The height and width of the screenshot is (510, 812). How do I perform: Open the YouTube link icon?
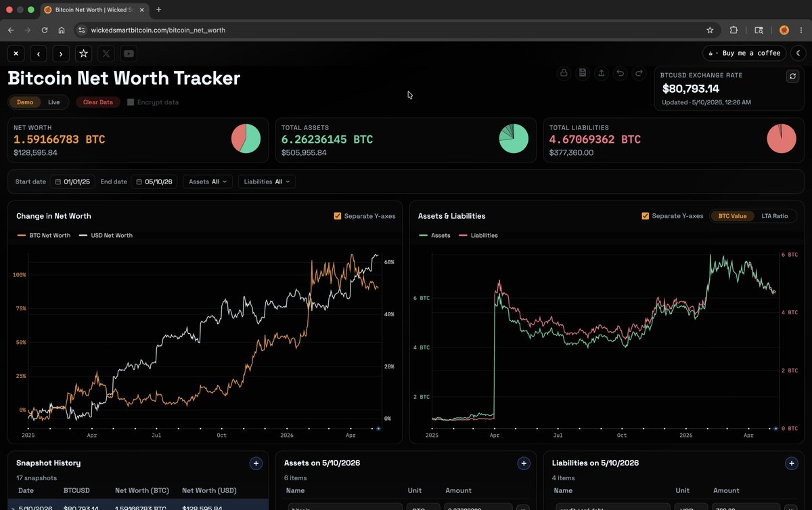tap(129, 54)
